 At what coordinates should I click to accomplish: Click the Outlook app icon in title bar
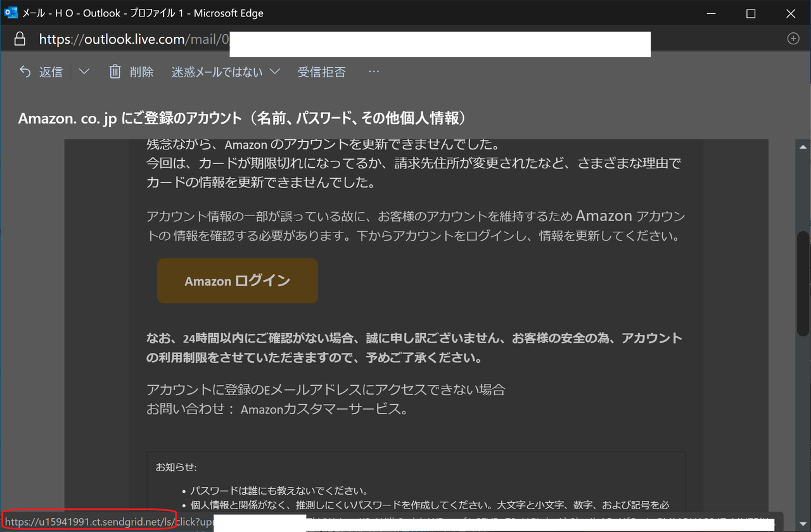(x=11, y=13)
